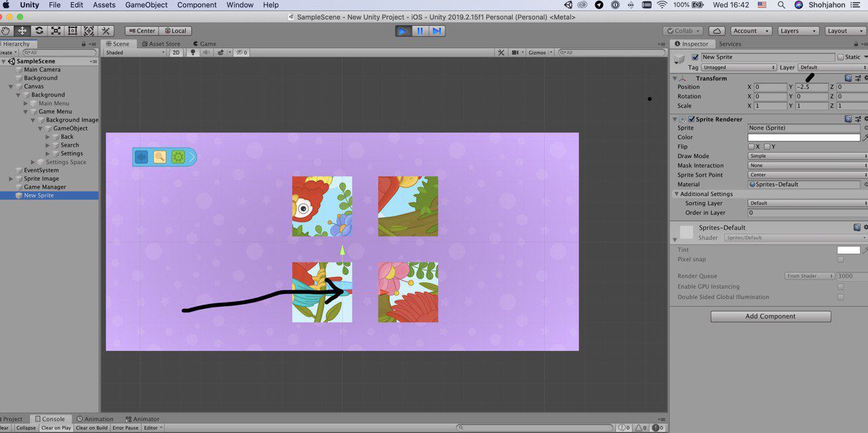Open the GameObject menu
The image size is (868, 433).
(x=146, y=5)
